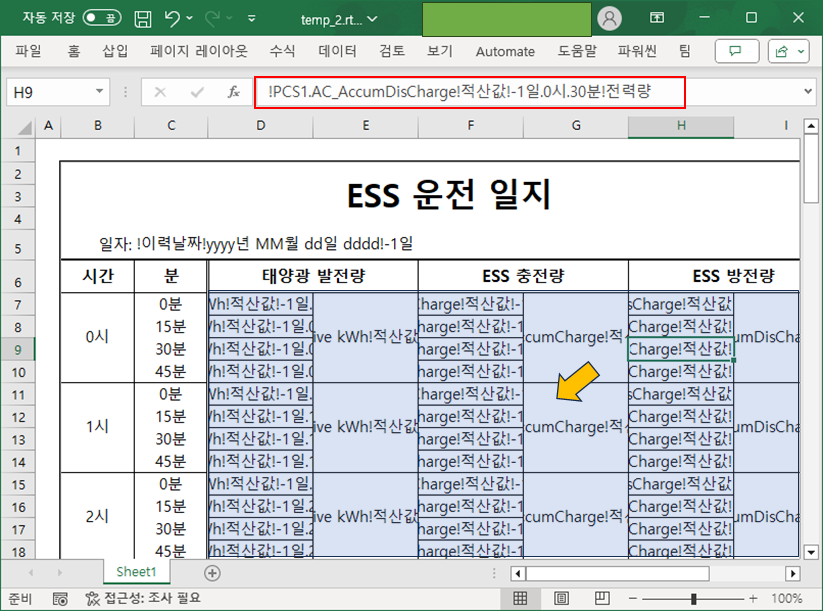Switch to the 삽입 ribbon tab

point(115,51)
